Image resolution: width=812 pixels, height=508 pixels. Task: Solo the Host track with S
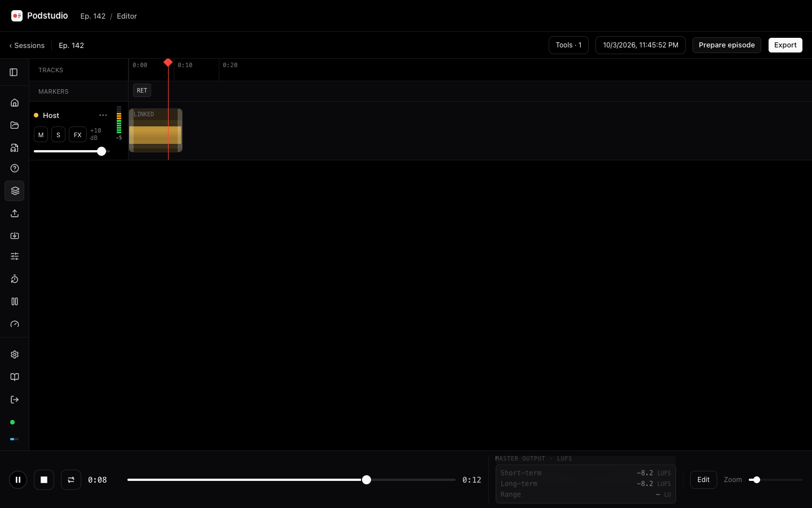pyautogui.click(x=58, y=135)
